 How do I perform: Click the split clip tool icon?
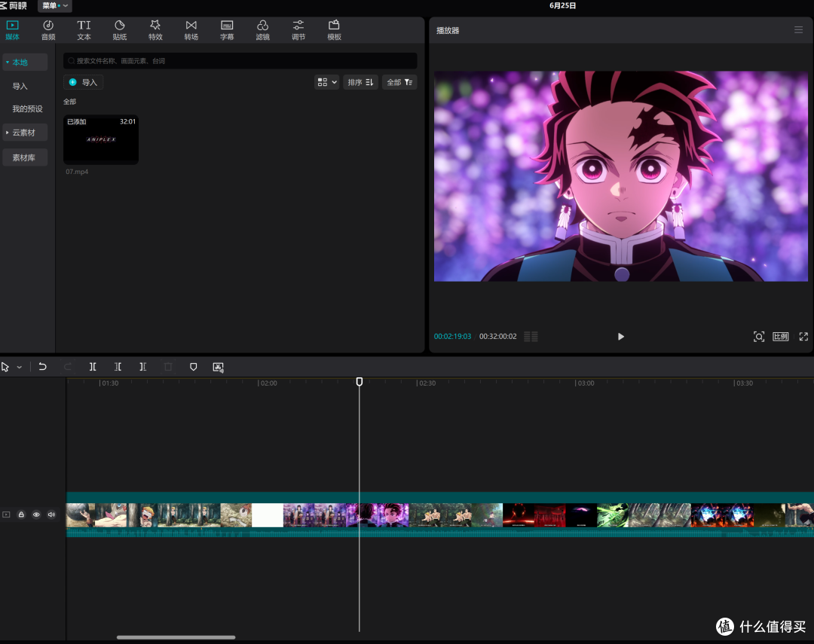tap(93, 367)
